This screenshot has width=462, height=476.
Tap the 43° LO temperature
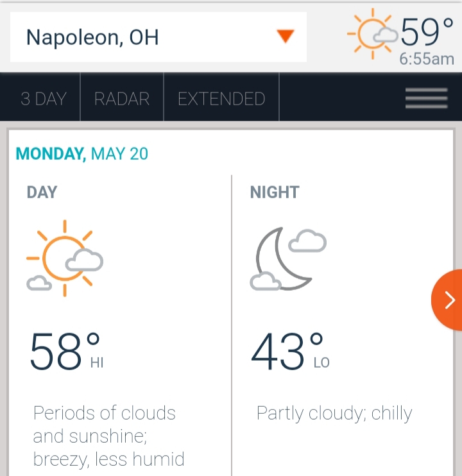(x=291, y=351)
